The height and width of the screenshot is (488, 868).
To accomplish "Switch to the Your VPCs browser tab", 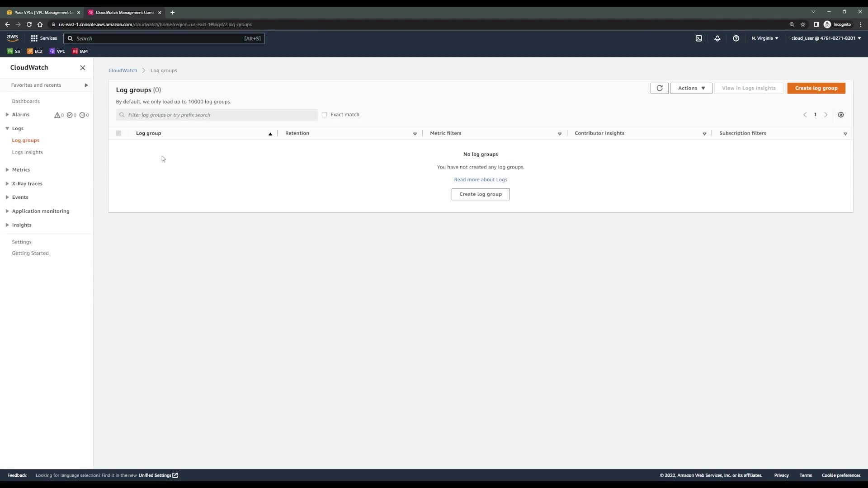I will (x=43, y=13).
